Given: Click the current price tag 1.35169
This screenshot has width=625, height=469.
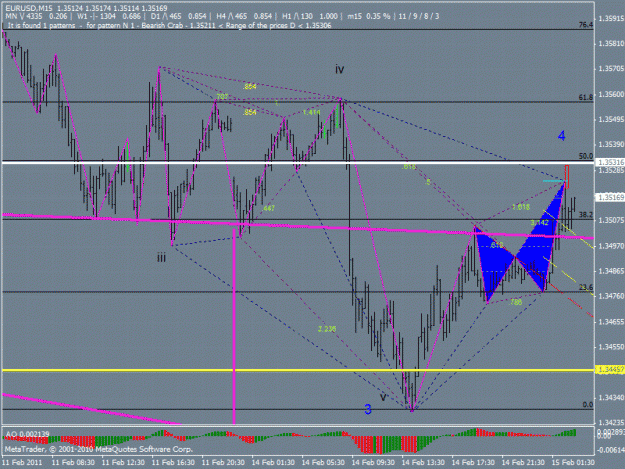Looking at the screenshot, I should (x=610, y=197).
